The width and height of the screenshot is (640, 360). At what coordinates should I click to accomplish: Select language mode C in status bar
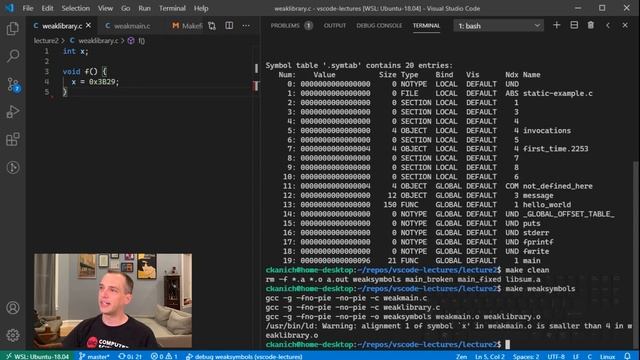coord(589,356)
